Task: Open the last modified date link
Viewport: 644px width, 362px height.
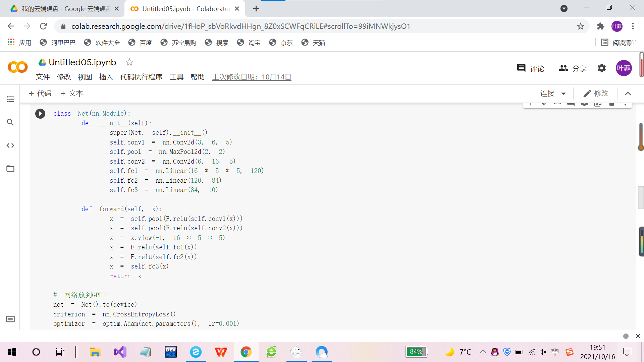Action: click(x=252, y=77)
